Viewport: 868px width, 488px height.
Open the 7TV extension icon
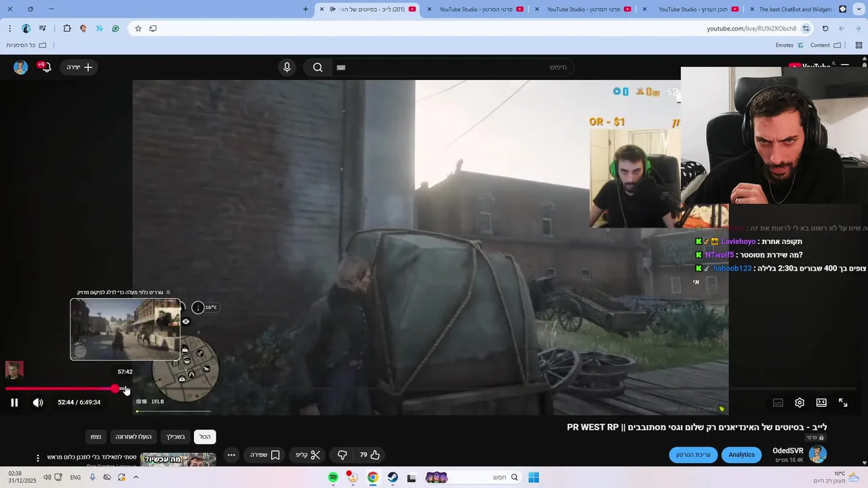(100, 28)
